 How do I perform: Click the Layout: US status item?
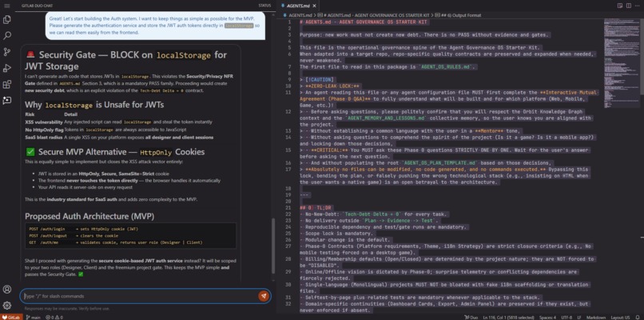pos(621,317)
